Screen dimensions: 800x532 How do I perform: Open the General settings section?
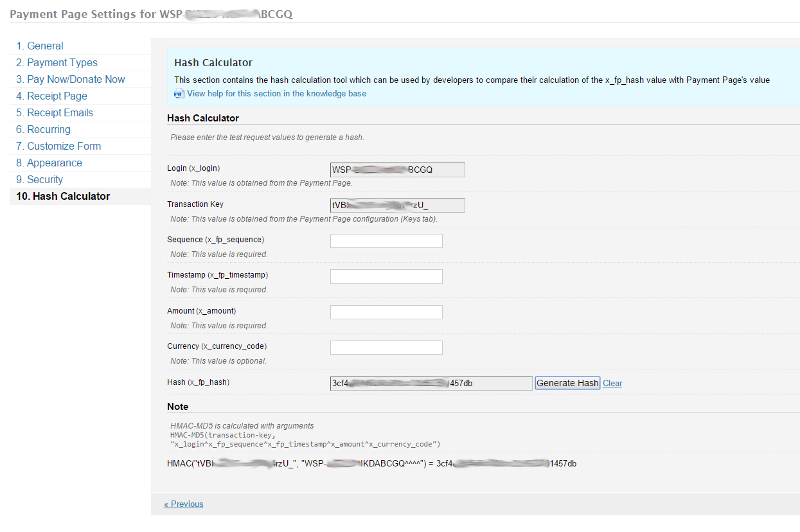(x=39, y=46)
